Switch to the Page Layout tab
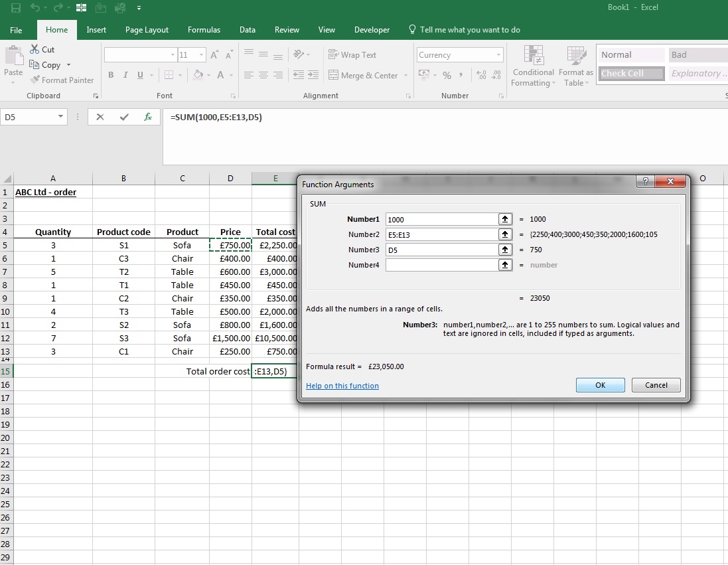 pyautogui.click(x=147, y=30)
